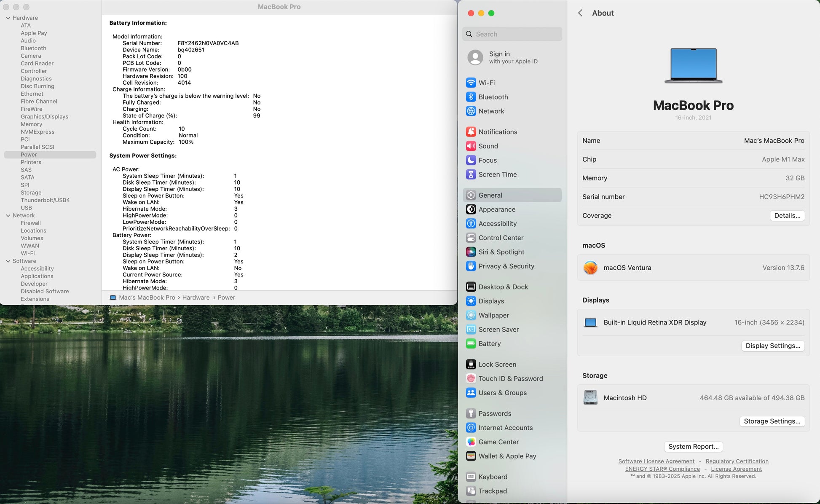Click the Coverage Details button
Viewport: 820px width, 504px height.
787,215
